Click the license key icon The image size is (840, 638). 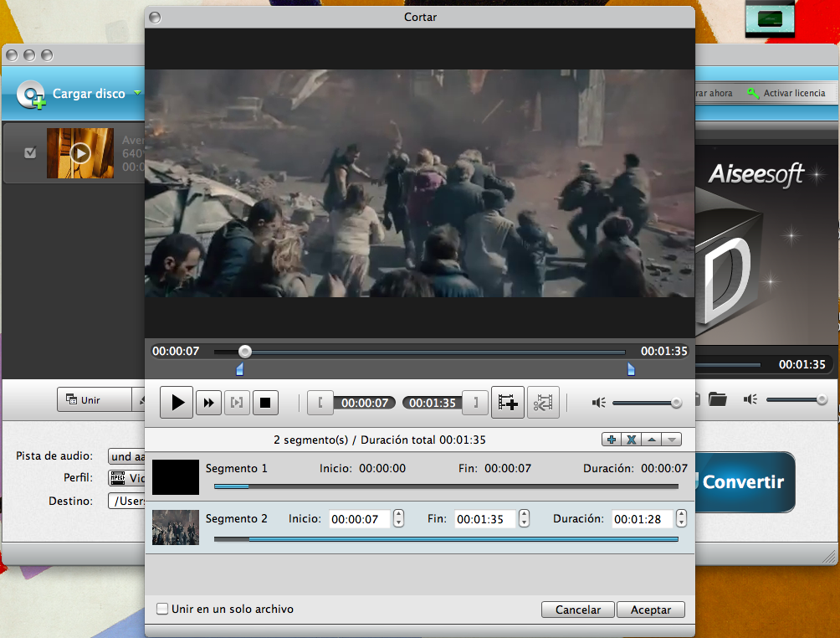click(x=753, y=93)
